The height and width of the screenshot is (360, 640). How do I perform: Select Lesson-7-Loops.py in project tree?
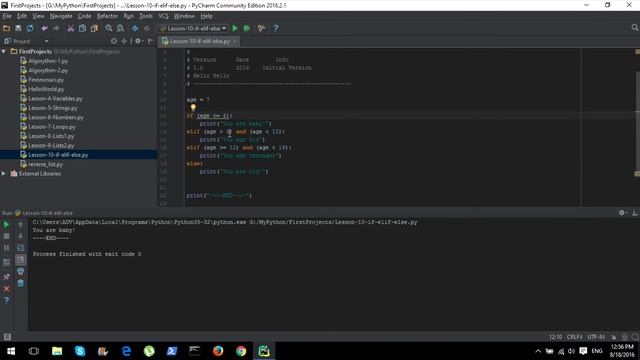click(x=52, y=127)
